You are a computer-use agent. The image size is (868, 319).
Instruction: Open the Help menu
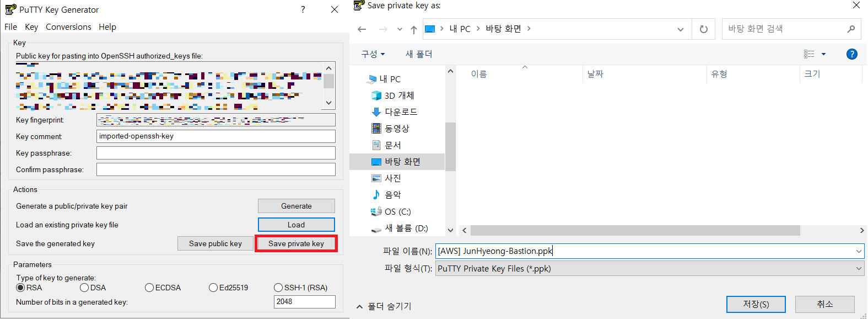pyautogui.click(x=107, y=26)
